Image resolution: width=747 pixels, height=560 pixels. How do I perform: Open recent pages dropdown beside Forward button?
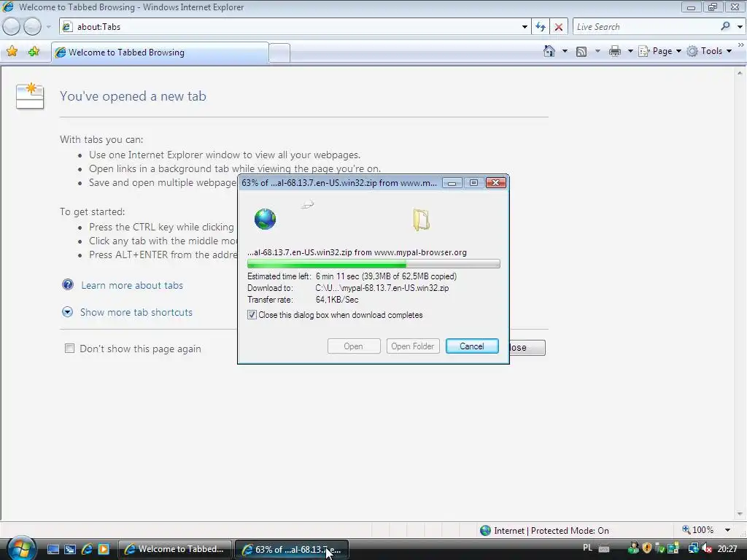49,27
